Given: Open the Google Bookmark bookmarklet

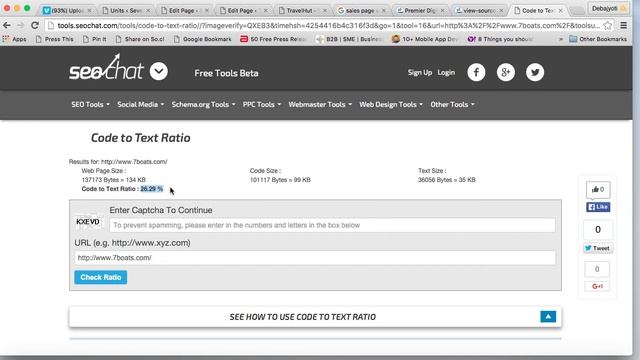Looking at the screenshot, I should click(x=202, y=39).
